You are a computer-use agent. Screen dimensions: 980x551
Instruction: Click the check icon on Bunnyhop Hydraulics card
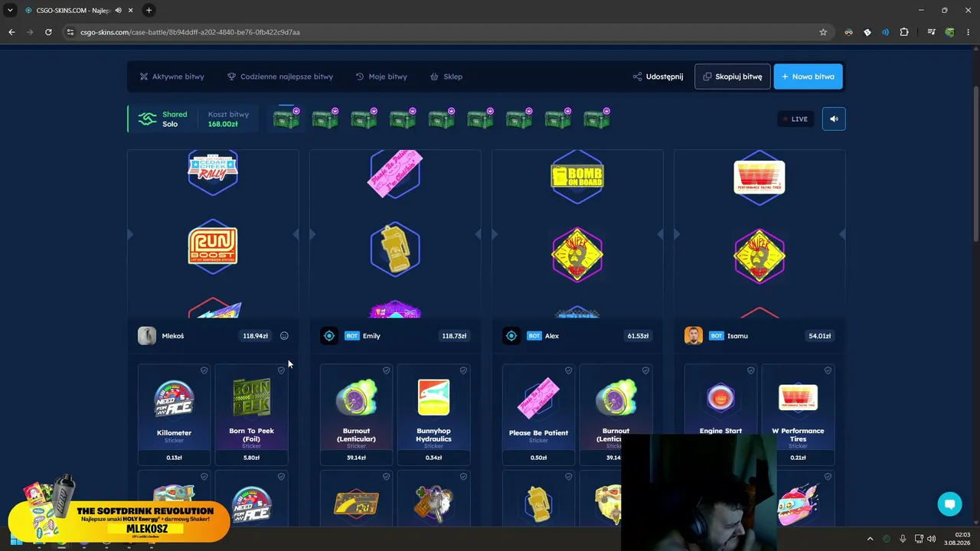click(463, 370)
